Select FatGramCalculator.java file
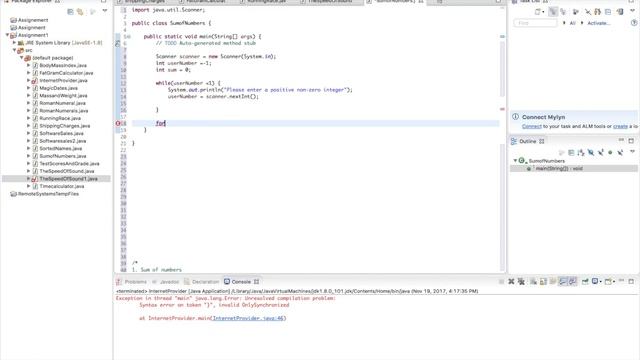Viewport: 640px width, 360px height. [x=66, y=73]
